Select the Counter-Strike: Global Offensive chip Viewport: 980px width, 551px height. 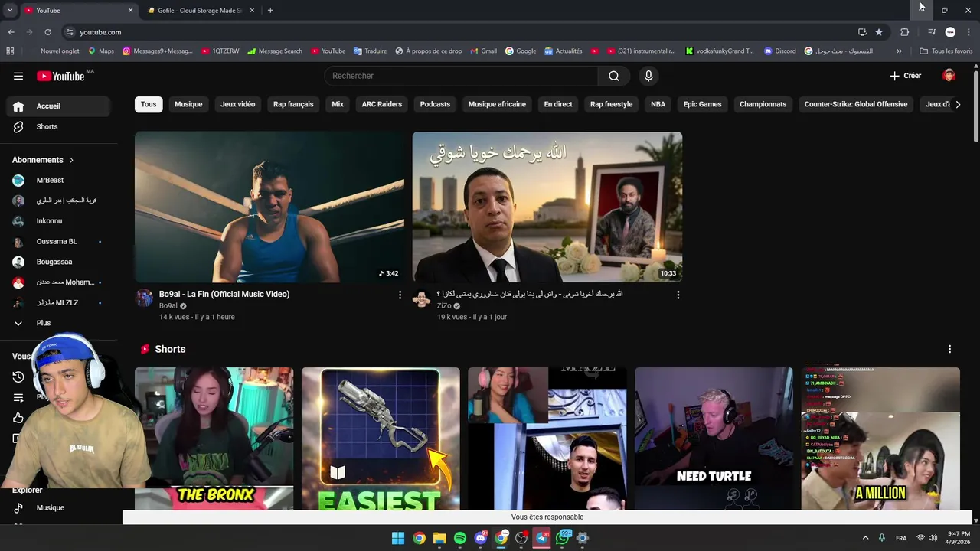(x=856, y=104)
